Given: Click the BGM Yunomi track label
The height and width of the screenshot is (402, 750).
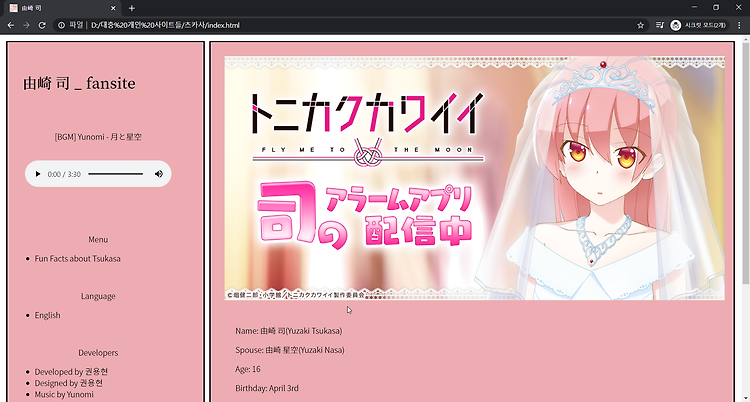Looking at the screenshot, I should coord(98,137).
